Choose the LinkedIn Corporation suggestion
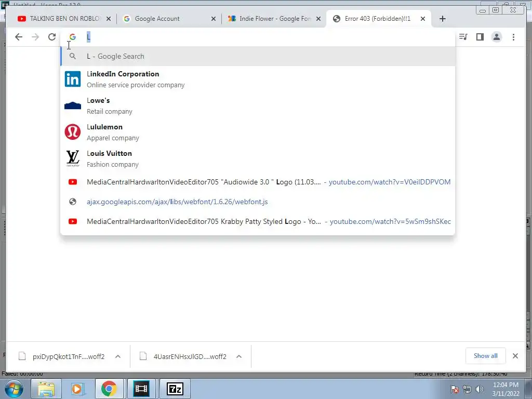 point(258,79)
